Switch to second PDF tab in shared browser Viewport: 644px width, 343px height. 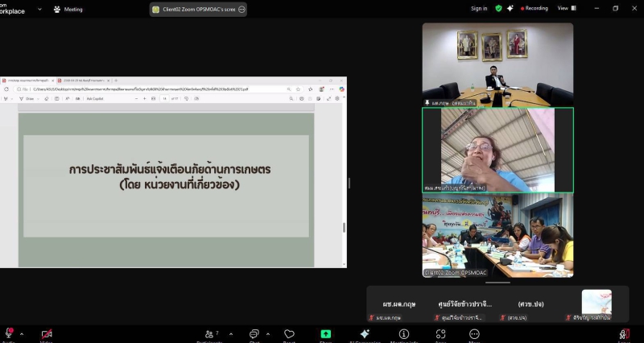82,81
